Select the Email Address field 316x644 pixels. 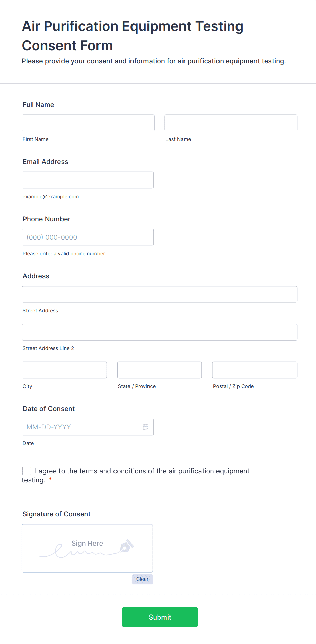pos(88,180)
